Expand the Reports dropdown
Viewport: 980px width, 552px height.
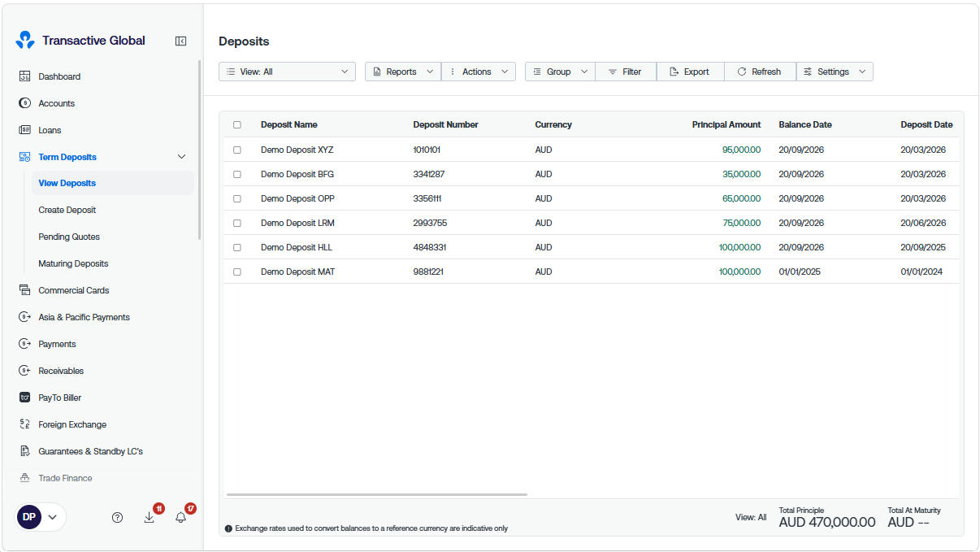click(x=403, y=72)
